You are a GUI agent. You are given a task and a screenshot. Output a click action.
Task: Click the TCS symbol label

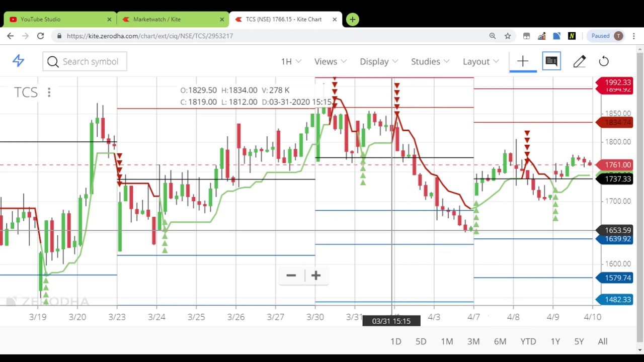tap(26, 92)
